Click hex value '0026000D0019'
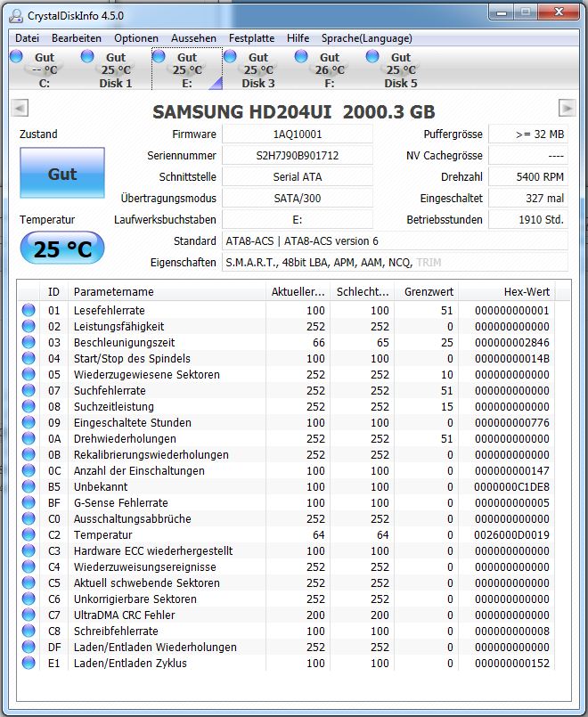The height and width of the screenshot is (717, 588). point(511,534)
